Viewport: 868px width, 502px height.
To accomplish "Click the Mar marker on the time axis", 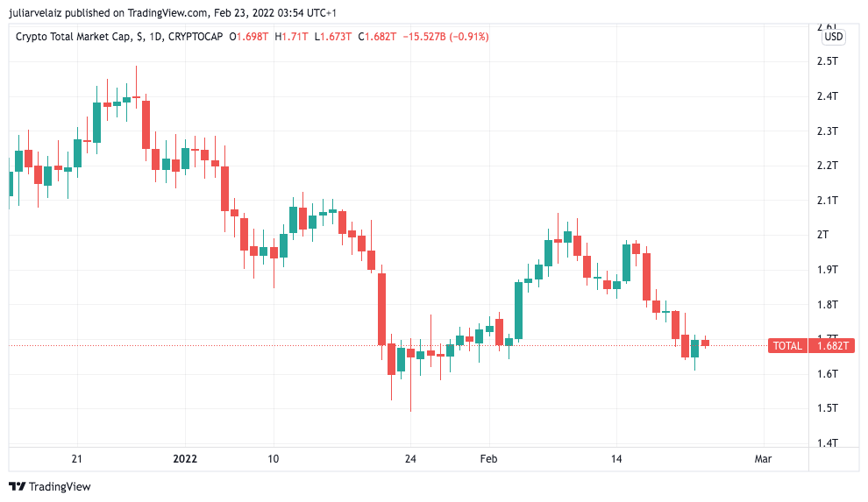I will click(763, 459).
